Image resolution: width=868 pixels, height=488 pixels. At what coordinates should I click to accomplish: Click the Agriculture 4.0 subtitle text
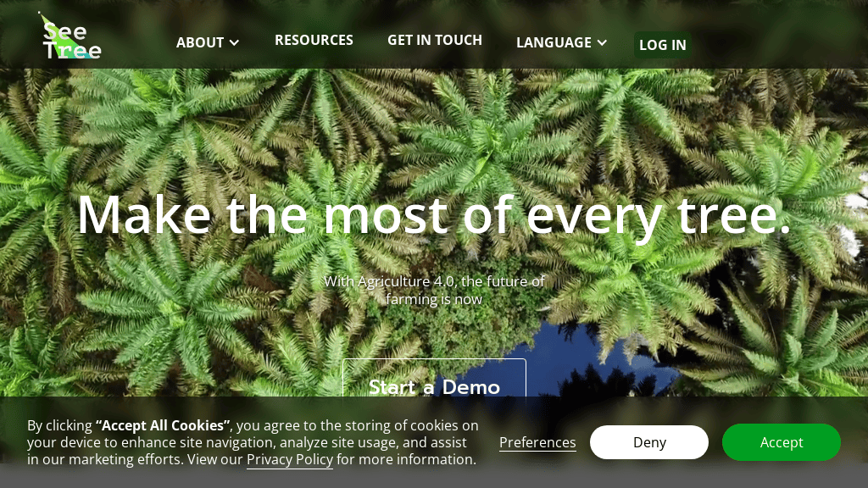pos(434,290)
